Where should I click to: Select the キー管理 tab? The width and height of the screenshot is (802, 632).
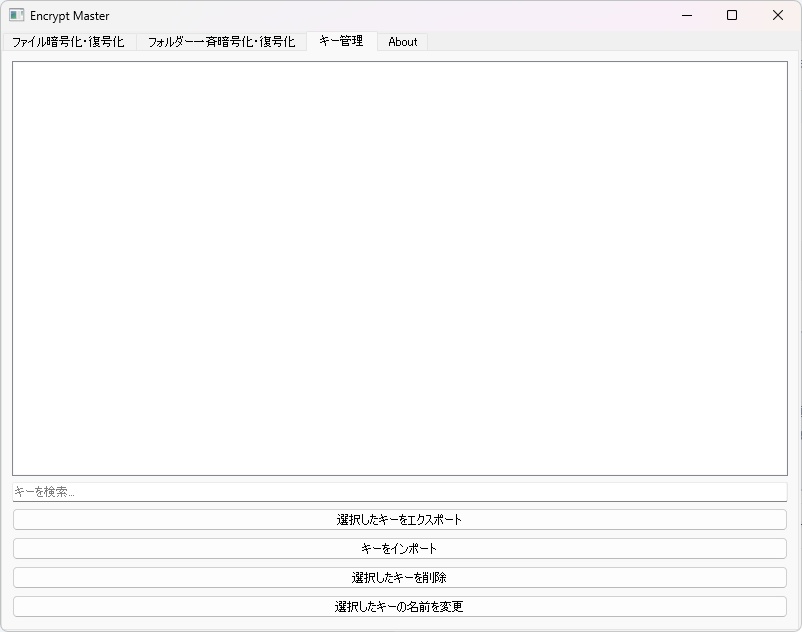click(x=343, y=42)
